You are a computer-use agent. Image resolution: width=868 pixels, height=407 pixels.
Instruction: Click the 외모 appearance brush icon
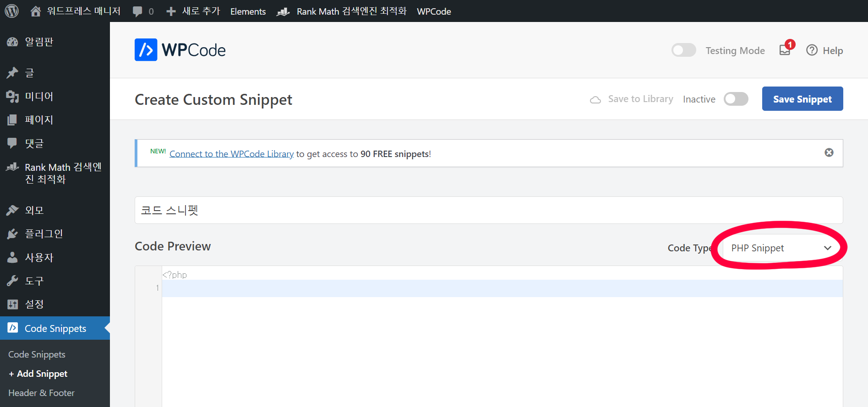click(12, 210)
